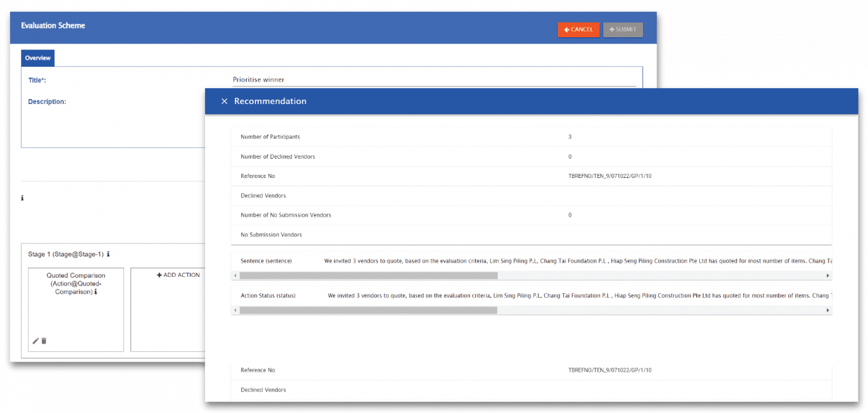Viewport: 868px width, 413px height.
Task: Click the right arrow under Action Status
Action: (x=828, y=310)
